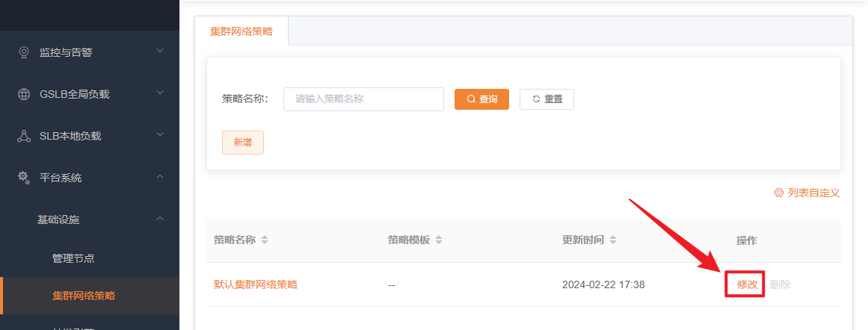Sort by 策略名称 column arrows
The height and width of the screenshot is (330, 868).
coord(265,240)
